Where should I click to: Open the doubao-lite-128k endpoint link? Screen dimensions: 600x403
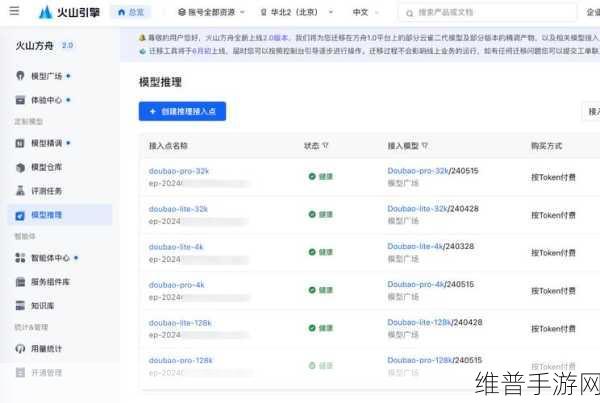coord(180,323)
